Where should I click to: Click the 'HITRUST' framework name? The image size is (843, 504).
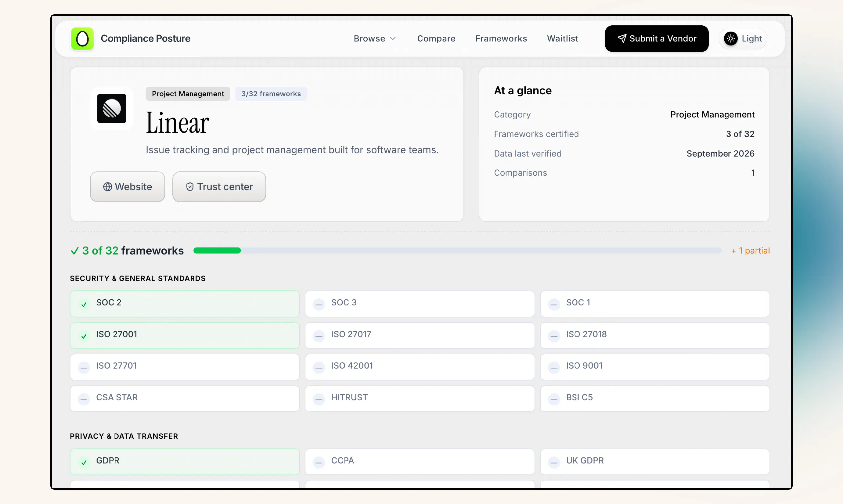[x=349, y=397]
